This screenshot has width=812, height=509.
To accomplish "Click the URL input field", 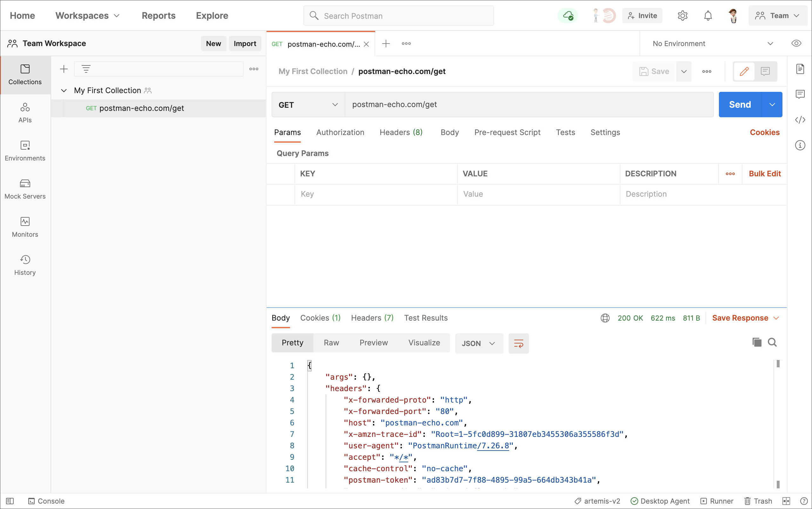I will [x=529, y=105].
